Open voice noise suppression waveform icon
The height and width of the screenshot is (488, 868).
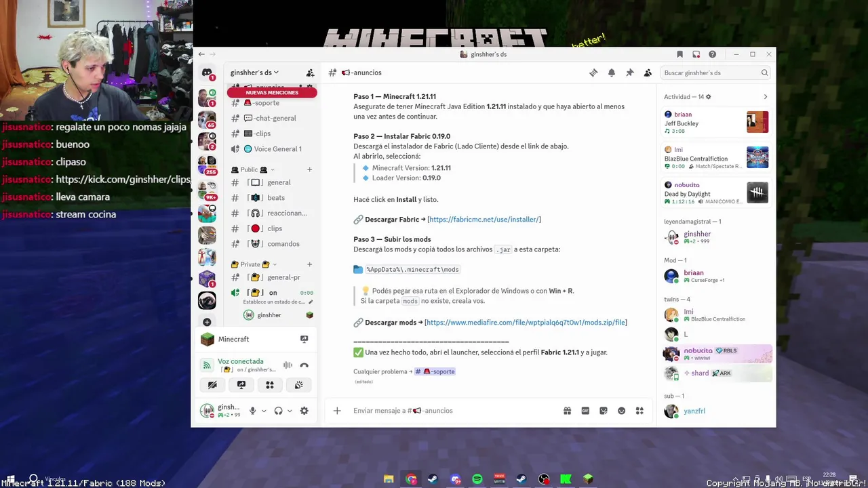click(x=288, y=365)
